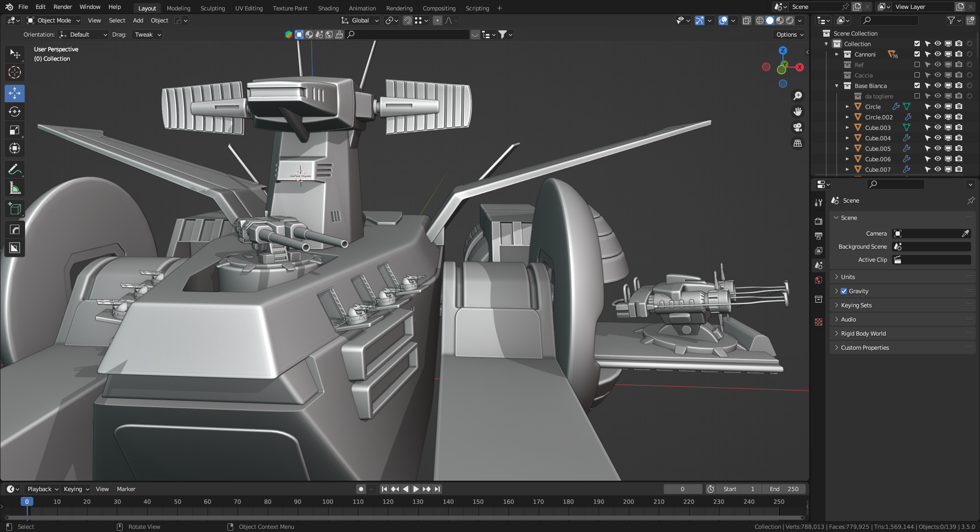The height and width of the screenshot is (532, 980).
Task: Jump to the timeline end frame
Action: (x=437, y=489)
